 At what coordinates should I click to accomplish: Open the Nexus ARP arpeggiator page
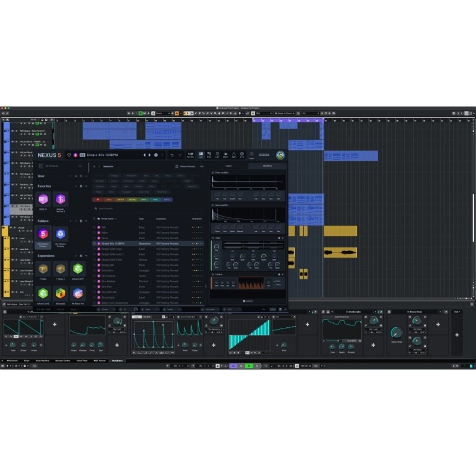click(x=234, y=154)
